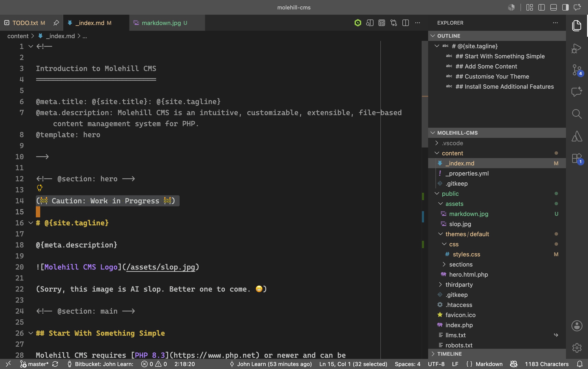Screen dimensions: 588x369
Task: Open Explorer views and more actions ellipsis
Action: [x=555, y=23]
